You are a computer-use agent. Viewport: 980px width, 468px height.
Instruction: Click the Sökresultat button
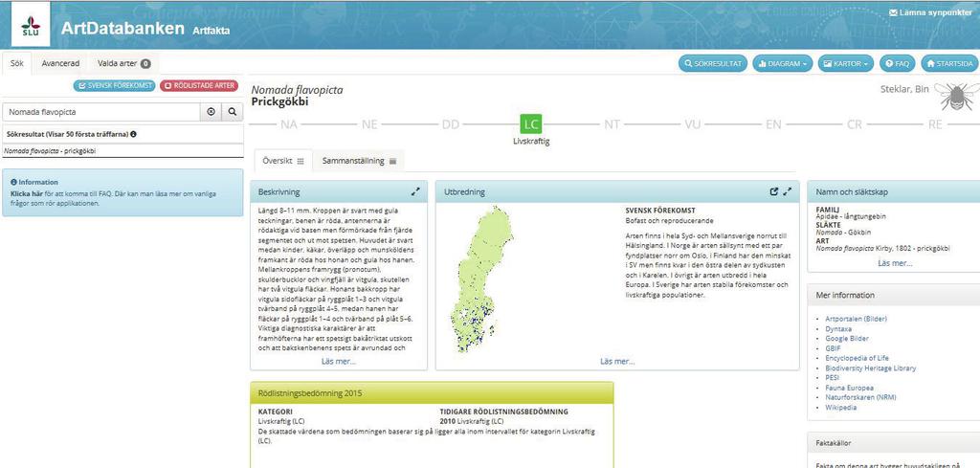coord(713,64)
